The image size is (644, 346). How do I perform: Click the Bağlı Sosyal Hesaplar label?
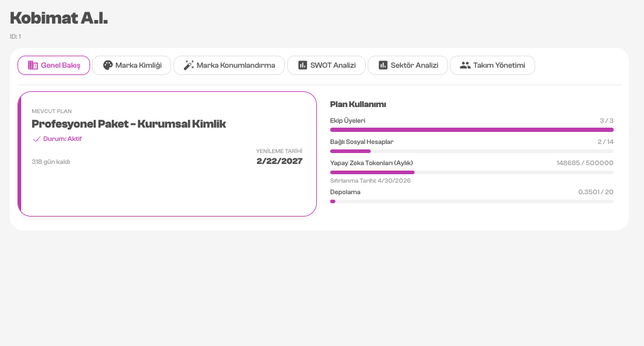(x=362, y=142)
